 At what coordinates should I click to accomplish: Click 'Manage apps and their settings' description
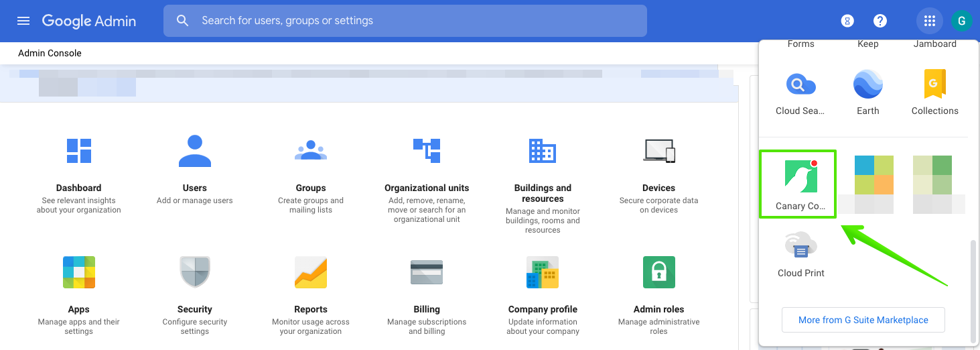click(x=79, y=327)
